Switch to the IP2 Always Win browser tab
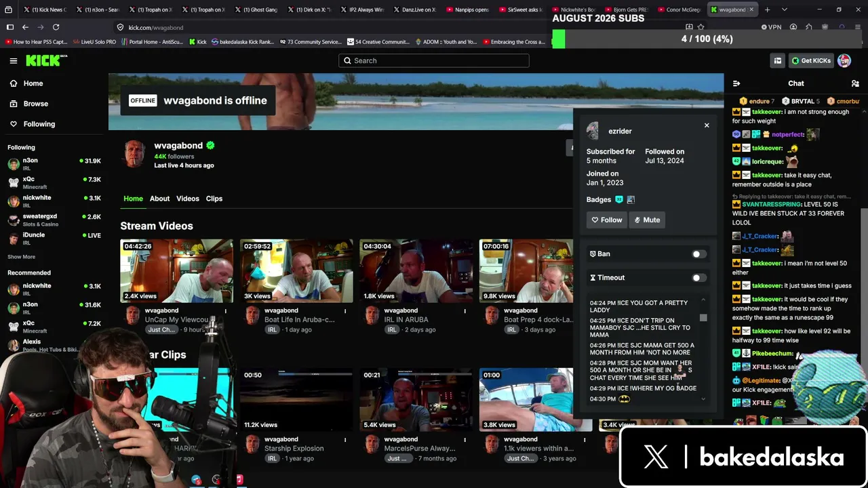Viewport: 868px width, 488px height. click(x=363, y=9)
